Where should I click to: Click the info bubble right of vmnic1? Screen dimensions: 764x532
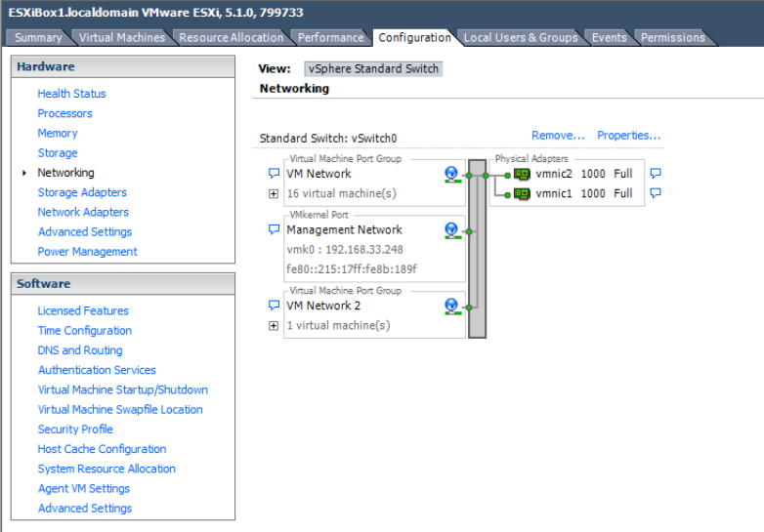click(656, 193)
